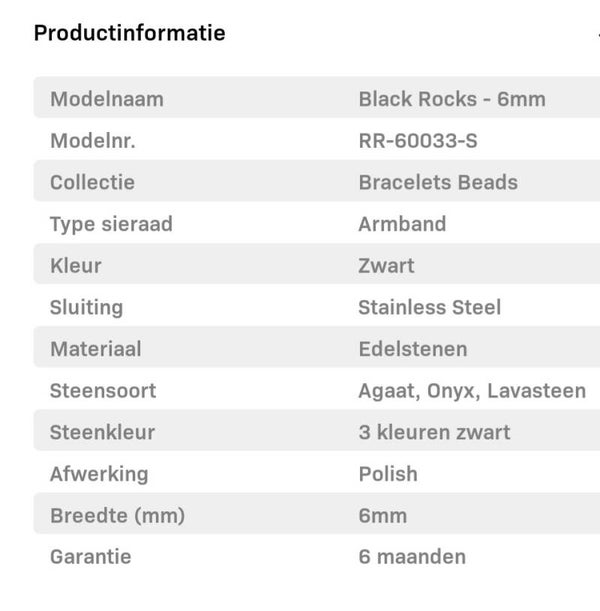Click the Edelstenen material value
Image resolution: width=600 pixels, height=611 pixels.
[413, 349]
